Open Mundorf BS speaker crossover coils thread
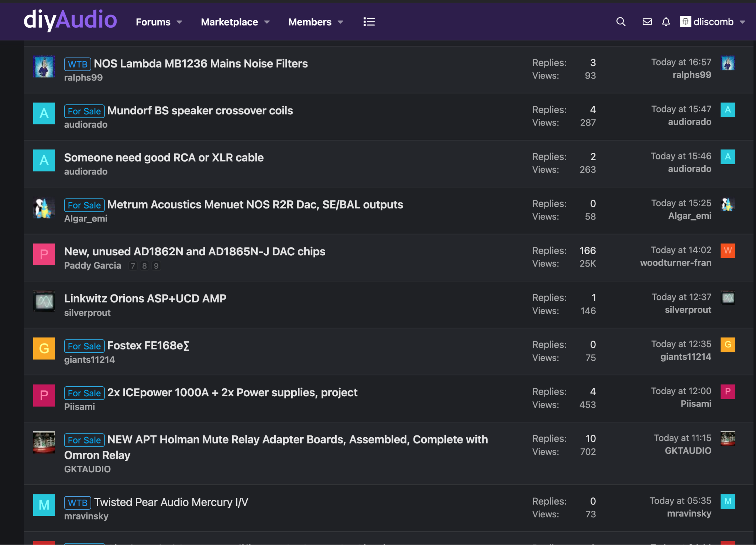Screen dimensions: 756x545 tap(200, 111)
